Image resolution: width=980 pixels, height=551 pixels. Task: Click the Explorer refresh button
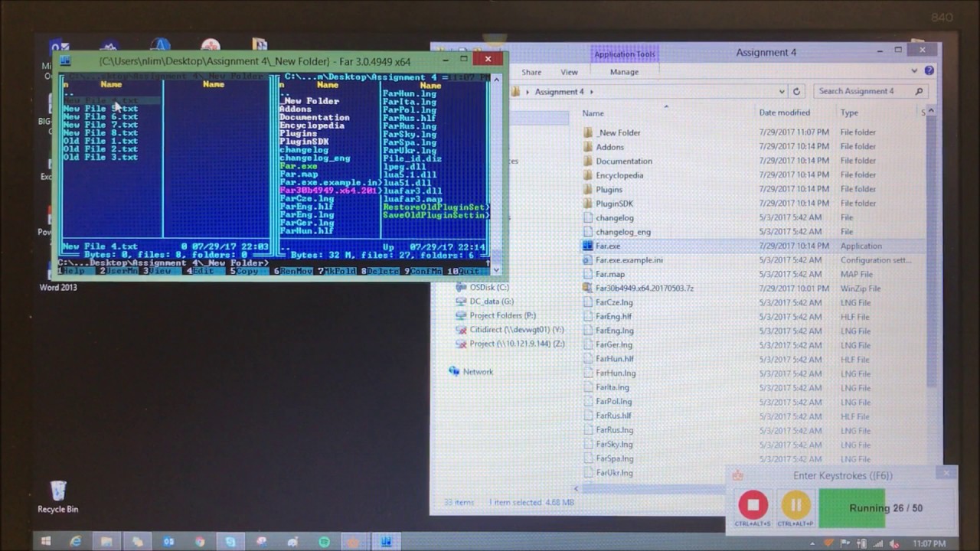click(796, 91)
